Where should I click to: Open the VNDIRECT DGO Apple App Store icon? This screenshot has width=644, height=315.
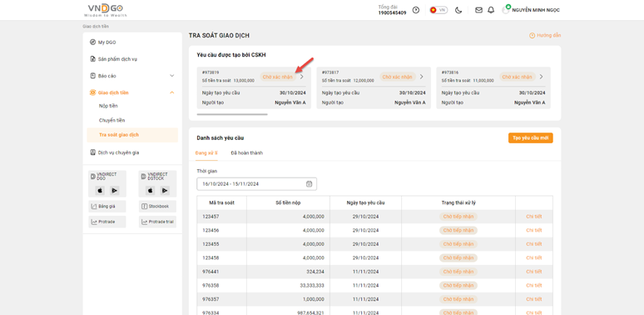coord(100,190)
